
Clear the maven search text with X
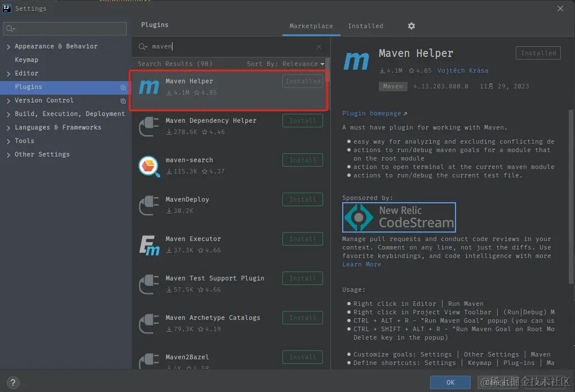click(x=319, y=47)
